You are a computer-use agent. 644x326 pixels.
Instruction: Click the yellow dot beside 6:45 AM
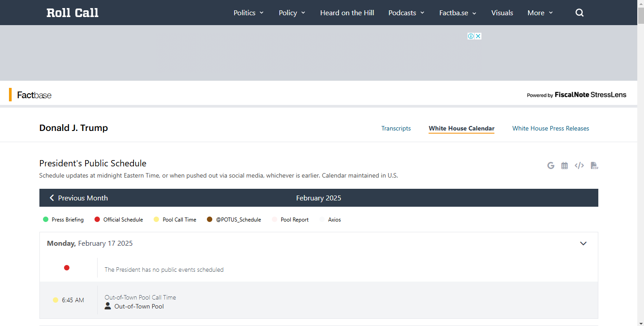pyautogui.click(x=56, y=300)
